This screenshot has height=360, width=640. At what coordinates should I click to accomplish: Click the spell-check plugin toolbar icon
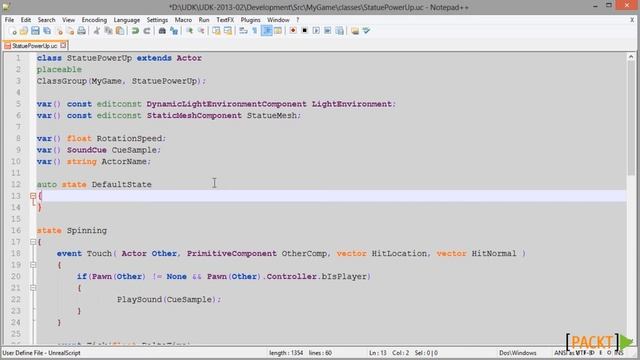coord(367,31)
